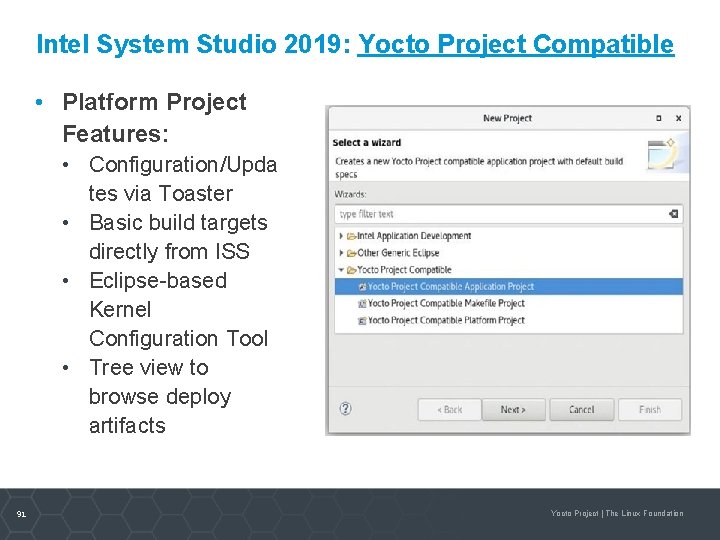Collapse the Yocto Project Compatible category
Screen dimensions: 720x540
pyautogui.click(x=342, y=270)
